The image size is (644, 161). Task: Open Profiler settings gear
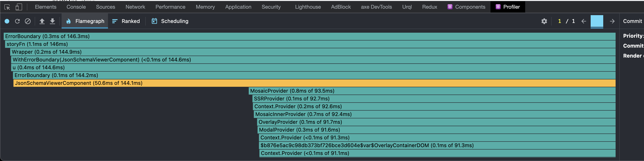544,21
